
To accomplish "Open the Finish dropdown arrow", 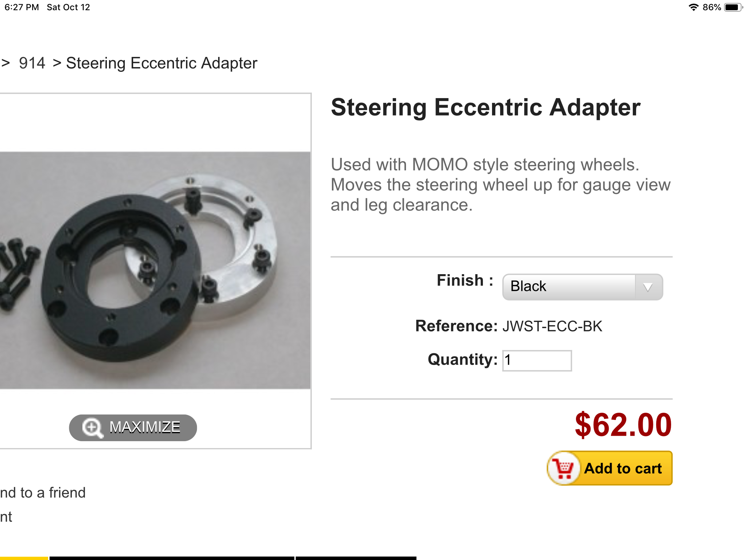I will point(649,287).
